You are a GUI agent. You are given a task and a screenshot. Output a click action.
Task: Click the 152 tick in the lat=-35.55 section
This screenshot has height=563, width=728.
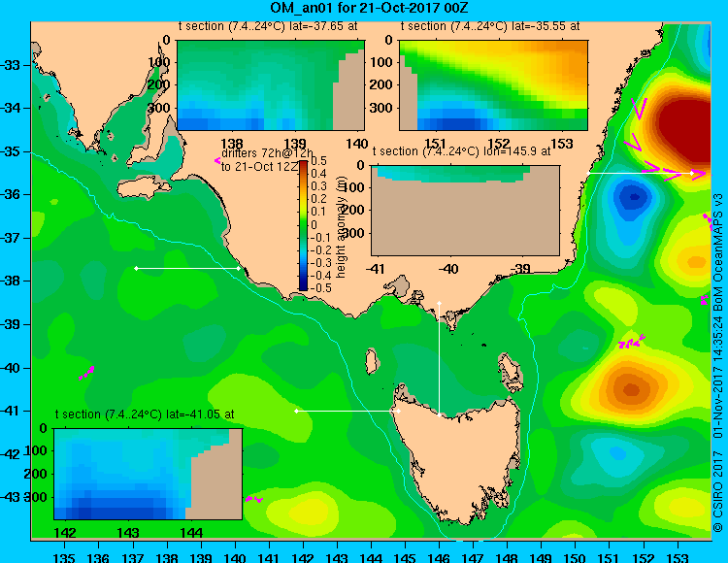click(499, 144)
